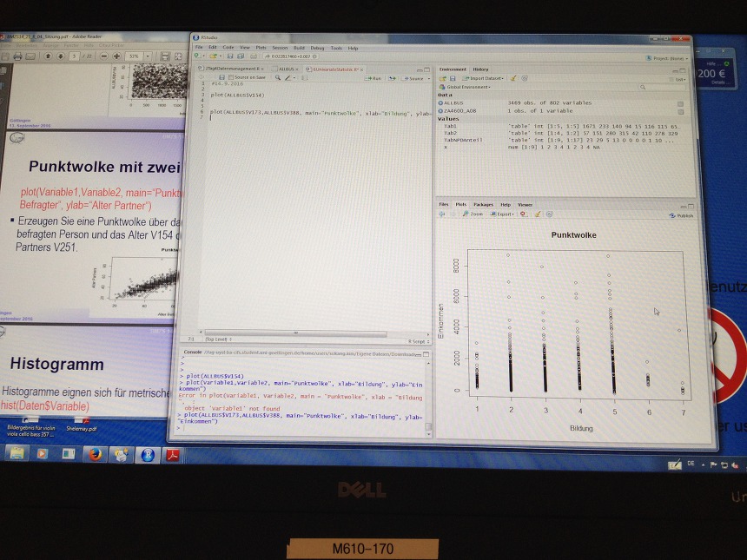This screenshot has height=560, width=747.
Task: Clear all plots with the broom icon
Action: (538, 214)
